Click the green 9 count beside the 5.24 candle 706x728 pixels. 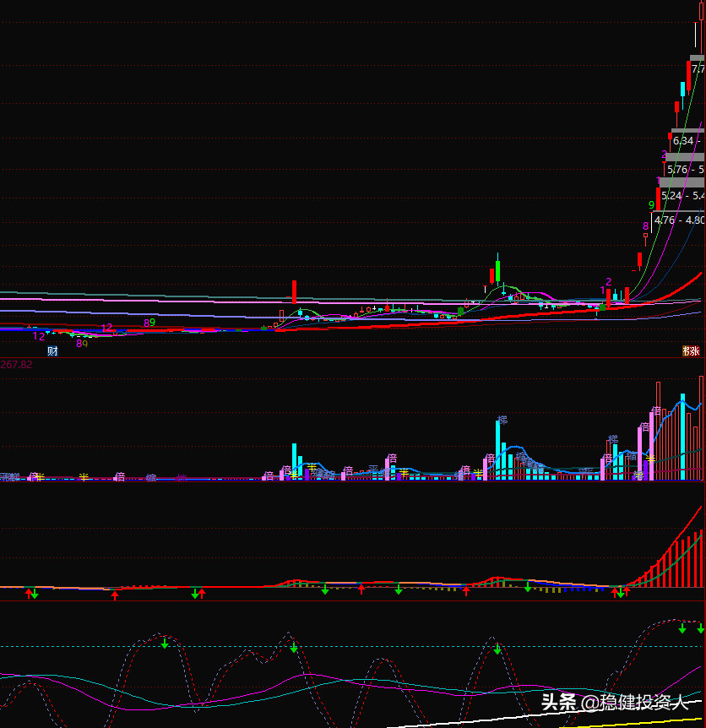click(651, 204)
